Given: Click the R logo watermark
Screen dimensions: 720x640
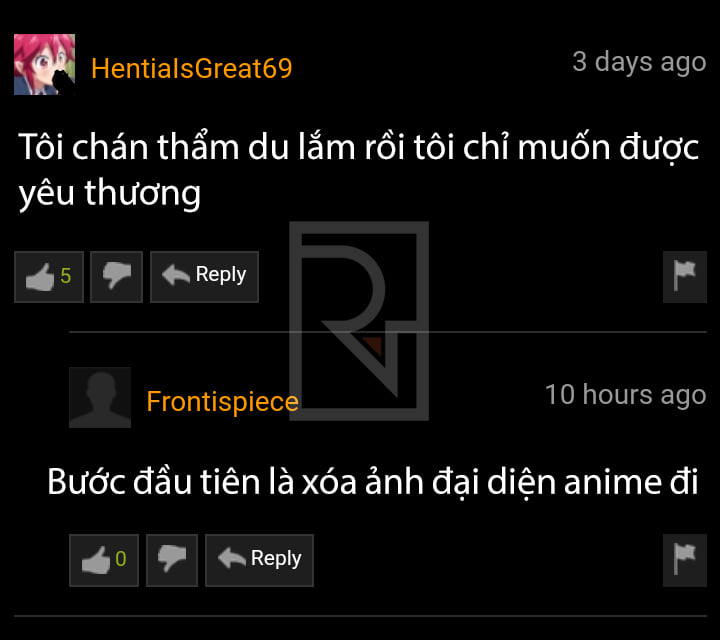Looking at the screenshot, I should point(359,320).
